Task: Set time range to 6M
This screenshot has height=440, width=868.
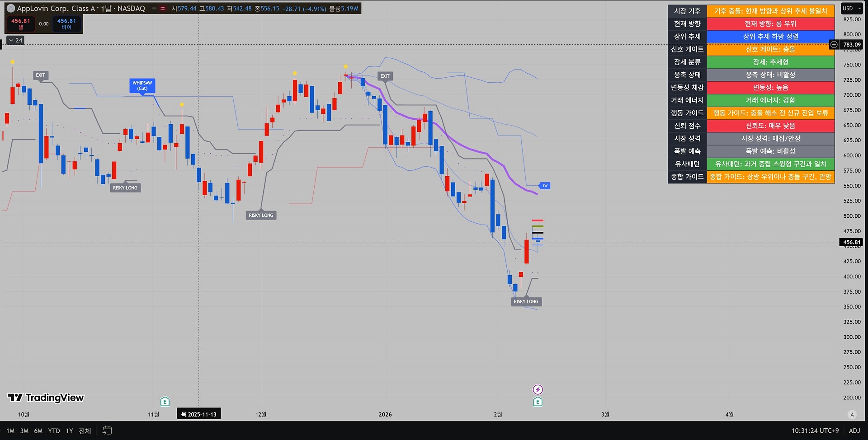Action: [38, 431]
